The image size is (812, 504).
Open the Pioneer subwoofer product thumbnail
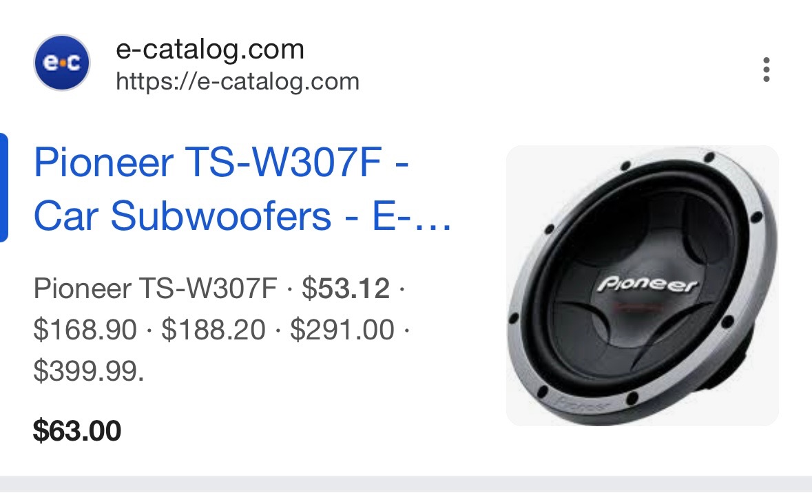642,286
